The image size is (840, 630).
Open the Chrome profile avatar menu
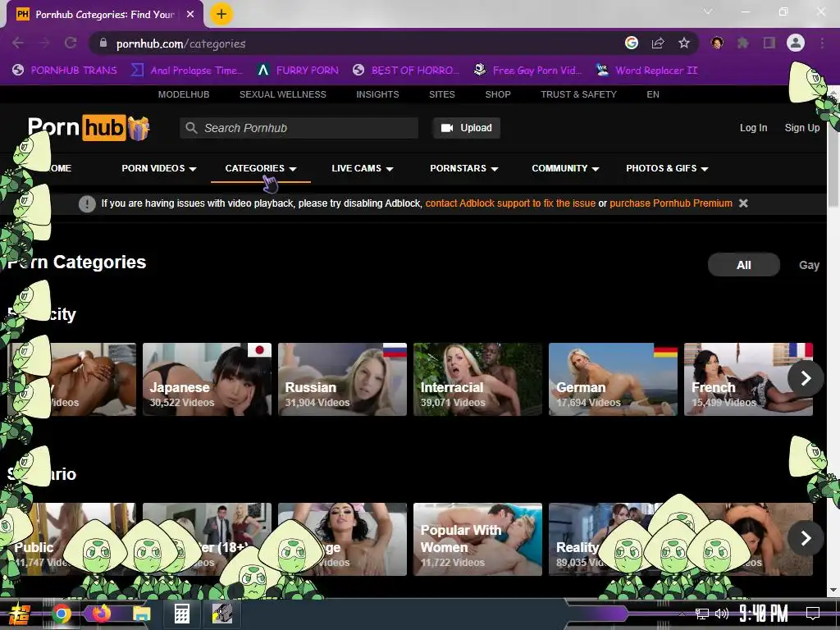pos(796,43)
